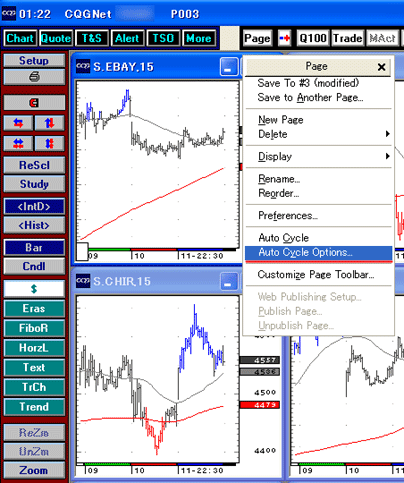404x483 pixels.
Task: Click the printer icon button under Setup
Action: pyautogui.click(x=34, y=77)
